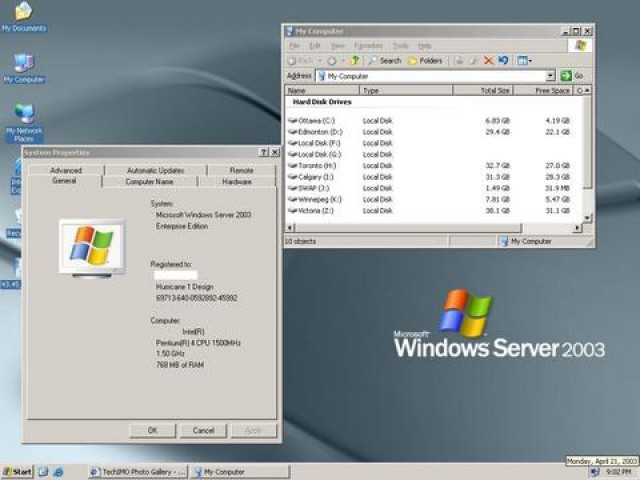Expand the Address bar dropdown arrow
640x480 pixels.
(x=551, y=76)
